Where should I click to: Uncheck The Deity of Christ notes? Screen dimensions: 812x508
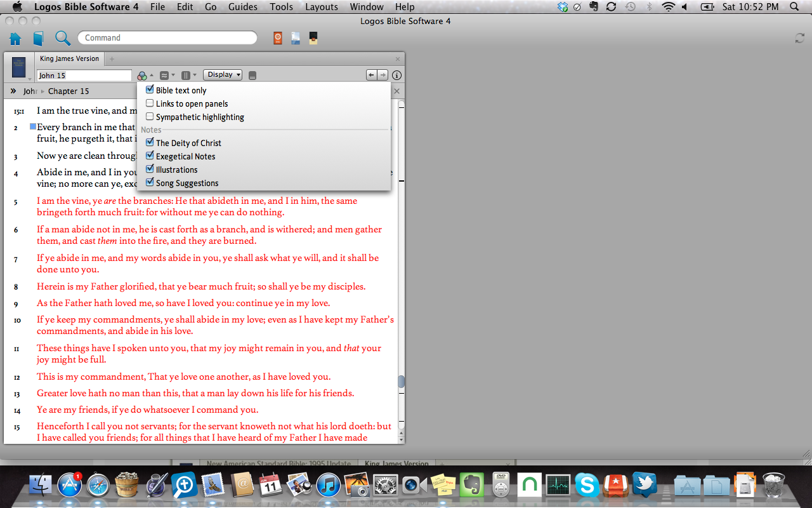pyautogui.click(x=150, y=143)
